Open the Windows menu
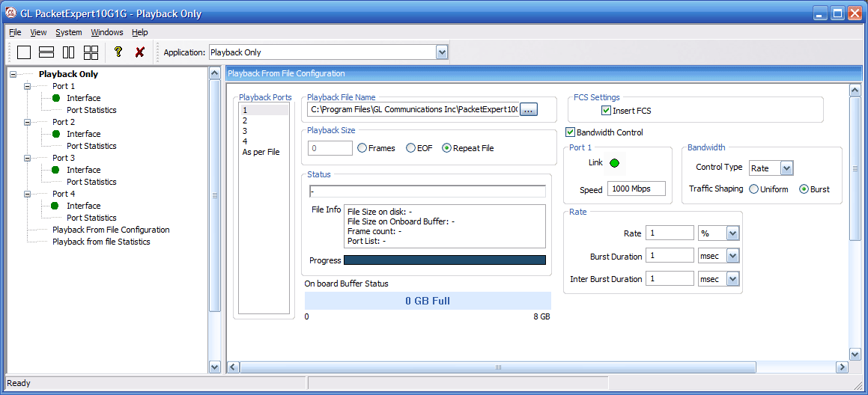The height and width of the screenshot is (395, 868). 107,32
